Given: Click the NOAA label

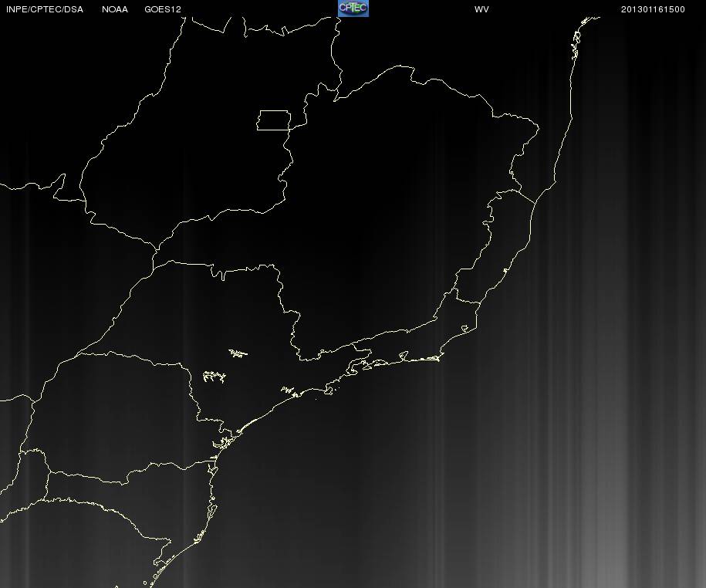Looking at the screenshot, I should pyautogui.click(x=115, y=9).
